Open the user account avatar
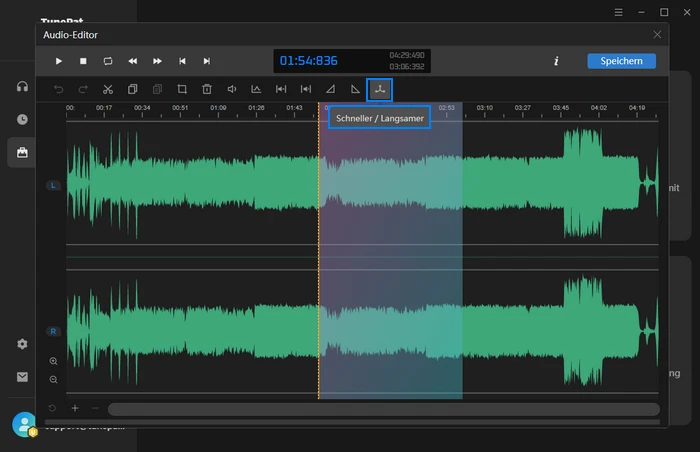Viewport: 700px width, 452px height. 25,424
